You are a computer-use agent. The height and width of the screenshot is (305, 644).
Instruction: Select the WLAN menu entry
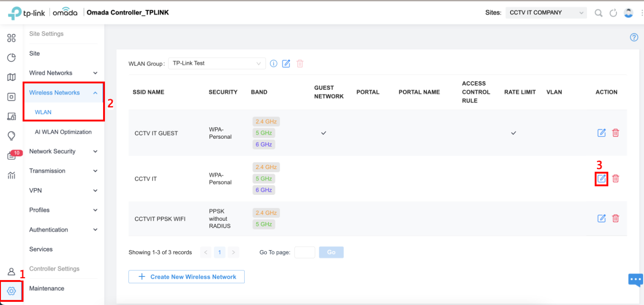tap(43, 112)
